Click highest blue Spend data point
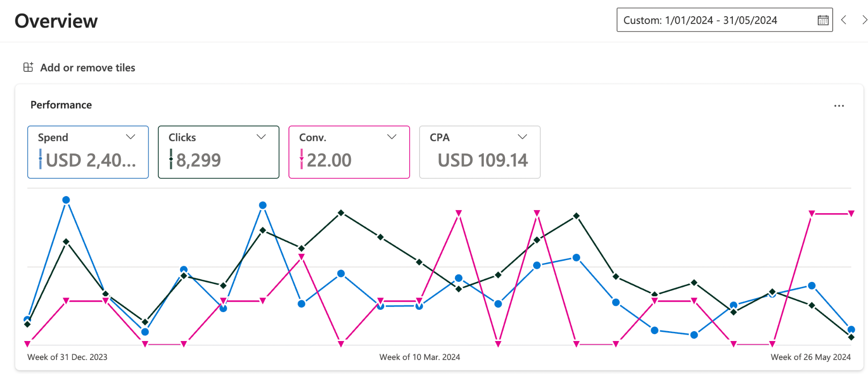The image size is (868, 374). (x=66, y=200)
